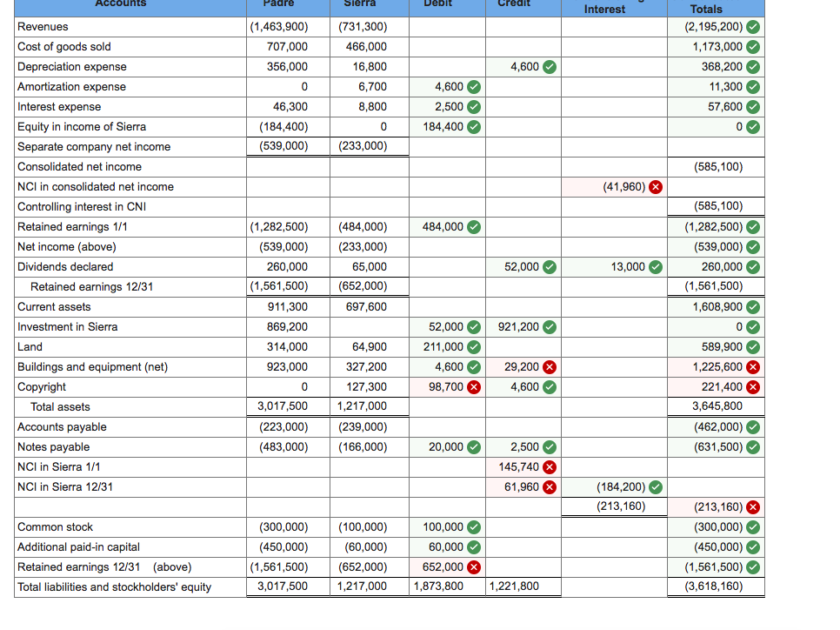
Task: Click 'Buildings and equipment (net)' label
Action: pos(92,367)
